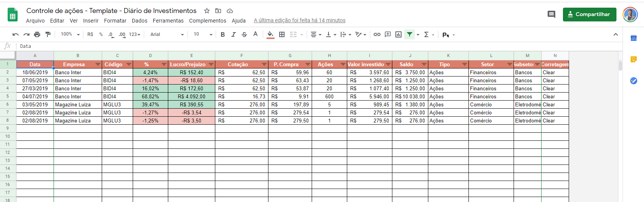The height and width of the screenshot is (202, 644).
Task: Open Keep side panel
Action: [634, 59]
